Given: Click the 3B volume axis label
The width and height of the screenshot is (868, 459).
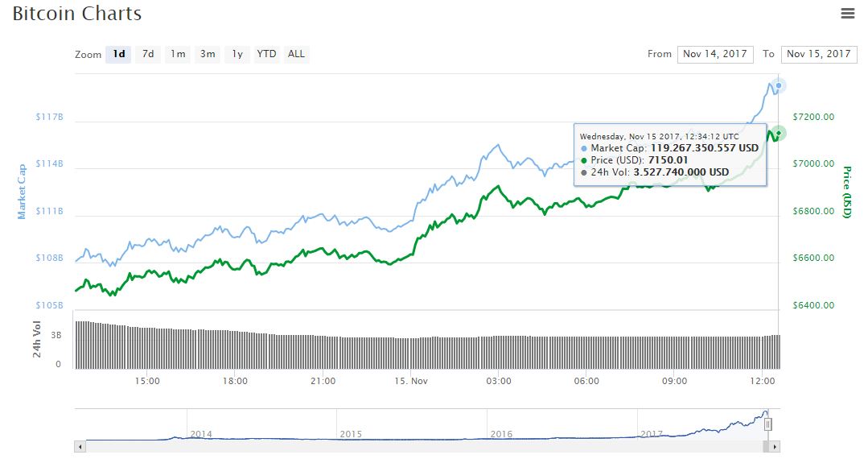Looking at the screenshot, I should (56, 335).
